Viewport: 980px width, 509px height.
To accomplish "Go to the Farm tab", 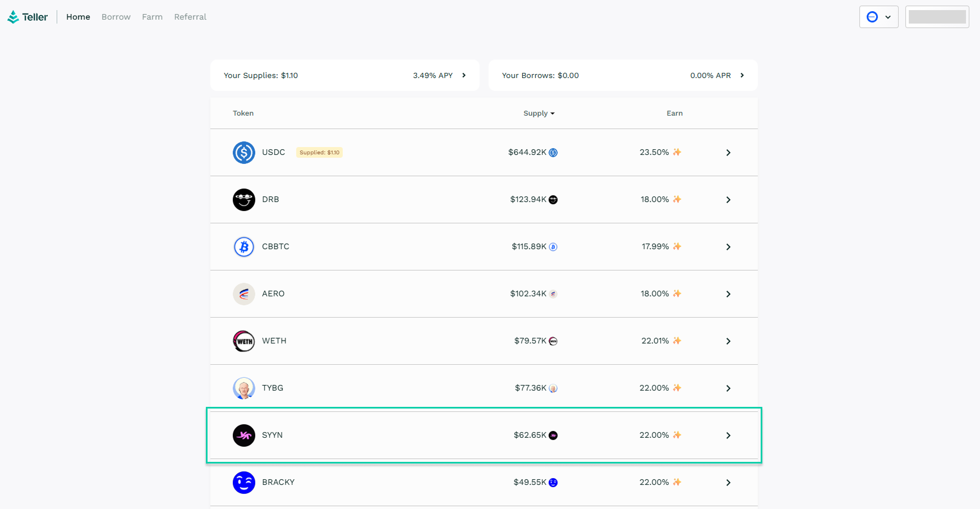I will pos(152,17).
